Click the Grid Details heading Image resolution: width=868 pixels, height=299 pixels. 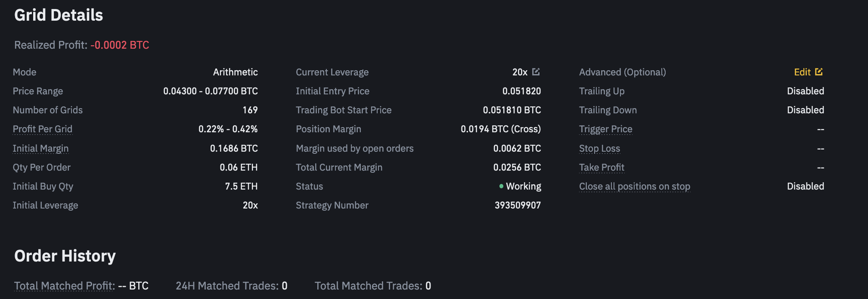(59, 15)
